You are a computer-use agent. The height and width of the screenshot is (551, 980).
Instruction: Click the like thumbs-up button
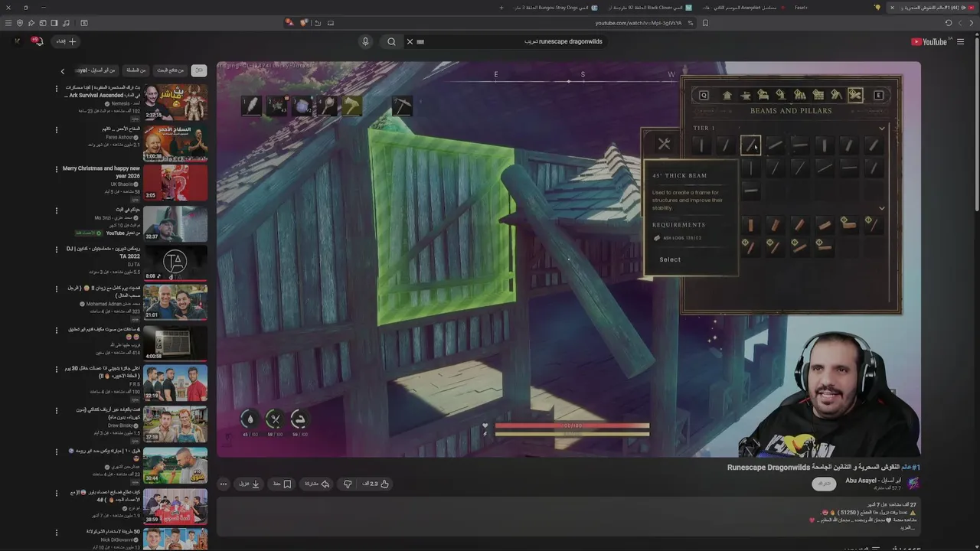click(x=375, y=484)
